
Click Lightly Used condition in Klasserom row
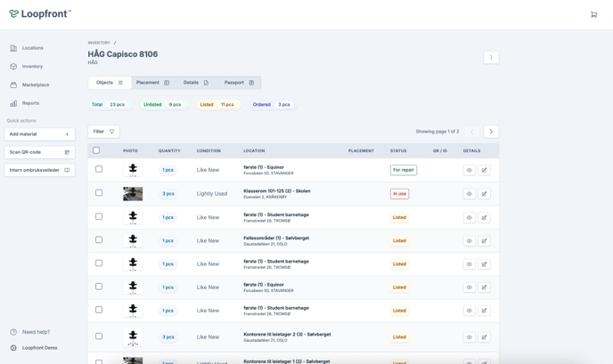pos(212,194)
